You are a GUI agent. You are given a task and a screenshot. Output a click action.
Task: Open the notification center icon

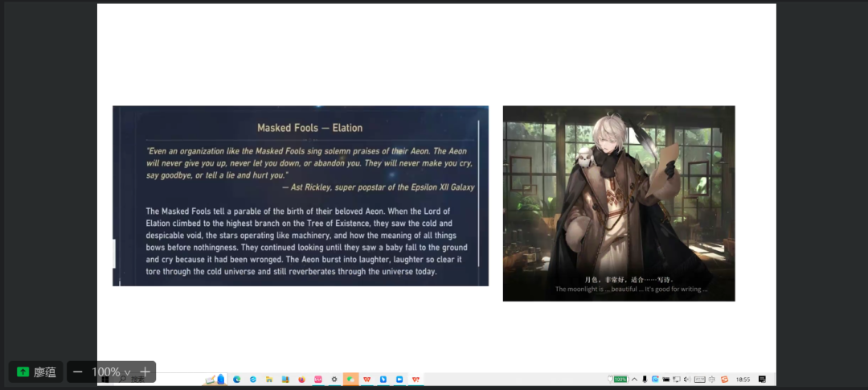762,380
